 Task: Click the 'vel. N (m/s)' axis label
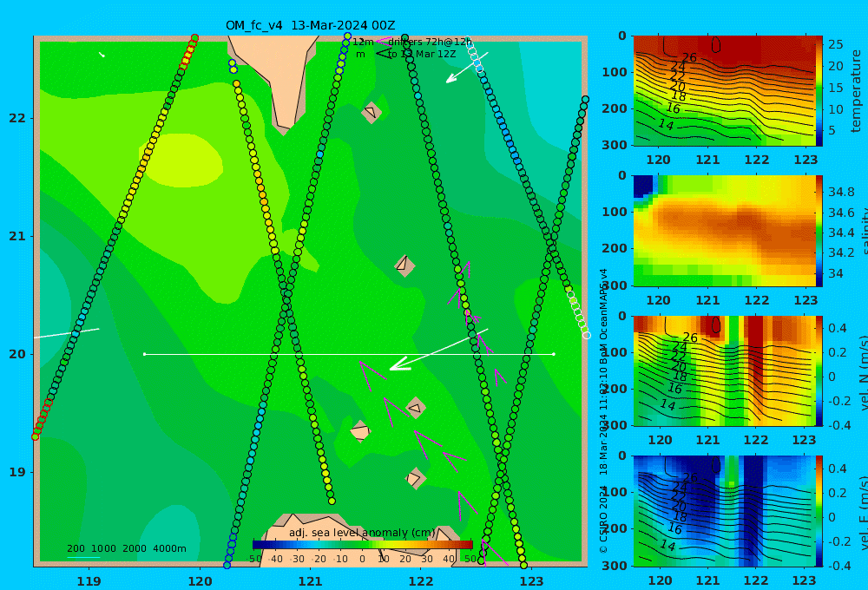click(x=863, y=374)
